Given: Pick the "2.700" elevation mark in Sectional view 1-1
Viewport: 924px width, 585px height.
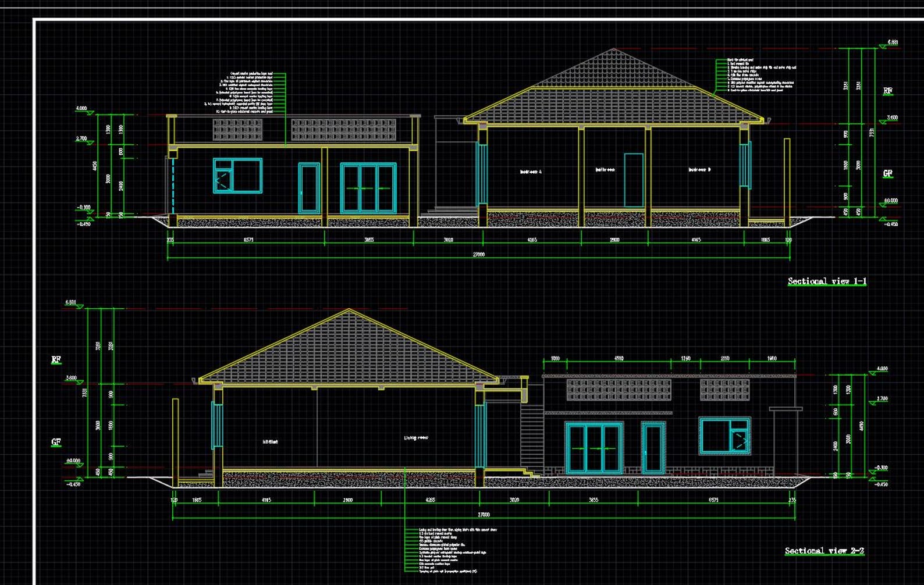Looking at the screenshot, I should (81, 138).
